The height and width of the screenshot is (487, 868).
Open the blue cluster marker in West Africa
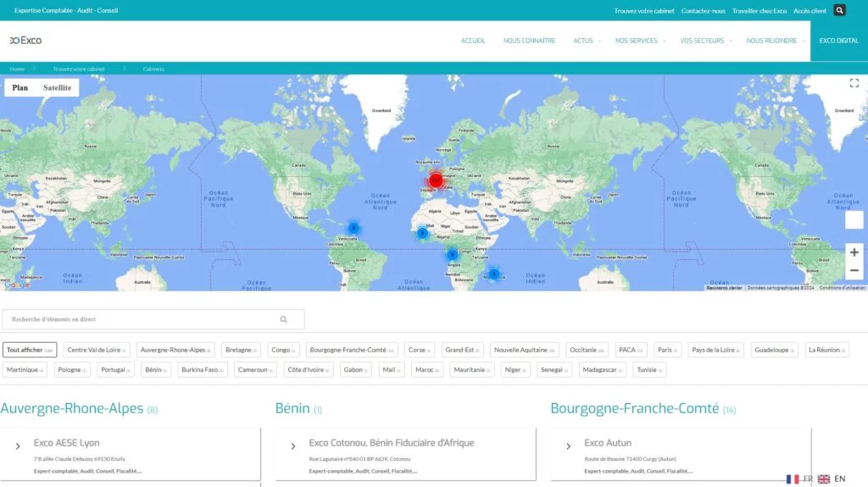(422, 233)
